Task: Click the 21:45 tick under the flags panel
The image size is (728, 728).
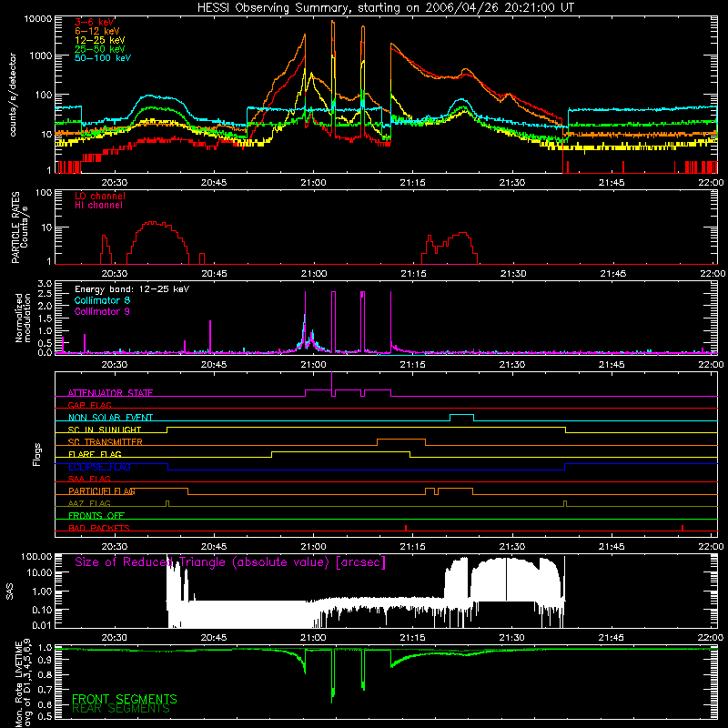Action: coord(611,547)
